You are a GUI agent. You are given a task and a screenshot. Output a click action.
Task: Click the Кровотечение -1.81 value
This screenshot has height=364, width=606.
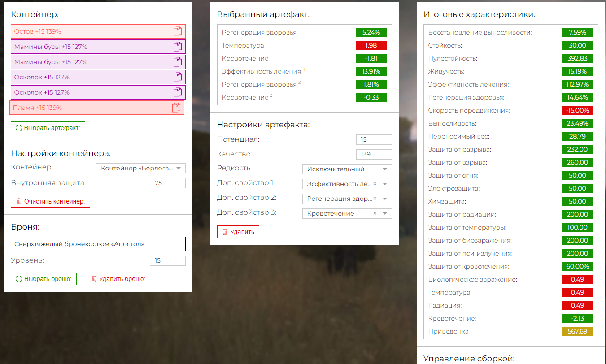click(x=371, y=58)
